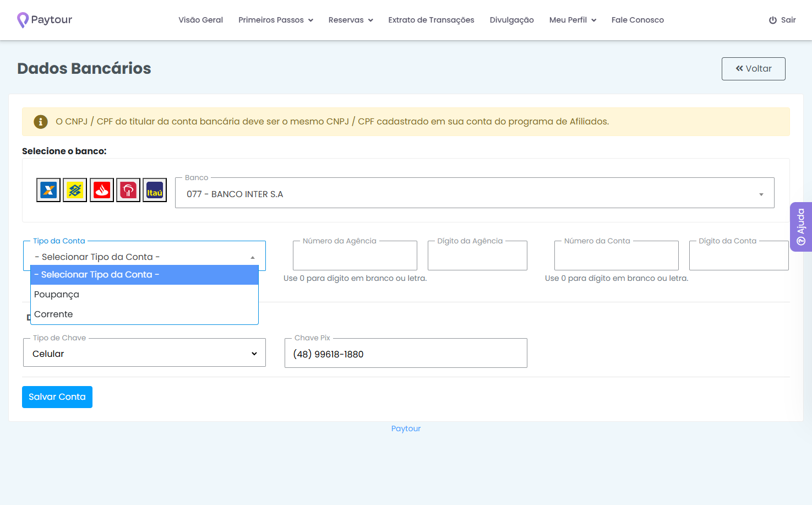Select the Caixa bank logo icon

[x=48, y=190]
